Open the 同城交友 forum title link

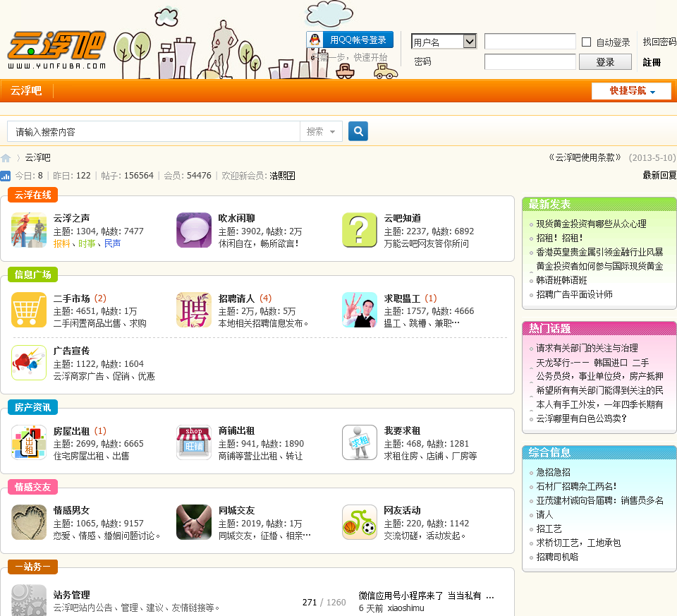point(237,510)
